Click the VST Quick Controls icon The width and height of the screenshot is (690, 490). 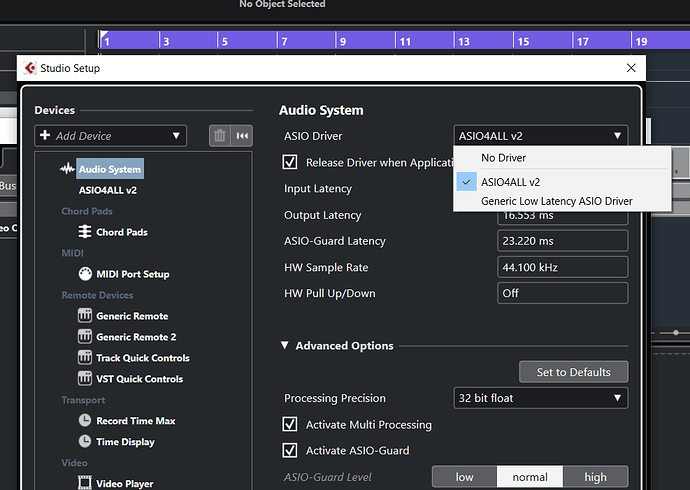pyautogui.click(x=85, y=379)
